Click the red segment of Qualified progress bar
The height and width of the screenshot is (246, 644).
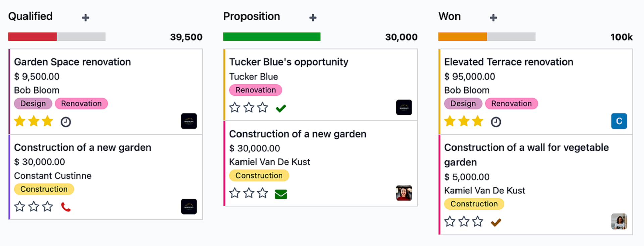coord(33,37)
